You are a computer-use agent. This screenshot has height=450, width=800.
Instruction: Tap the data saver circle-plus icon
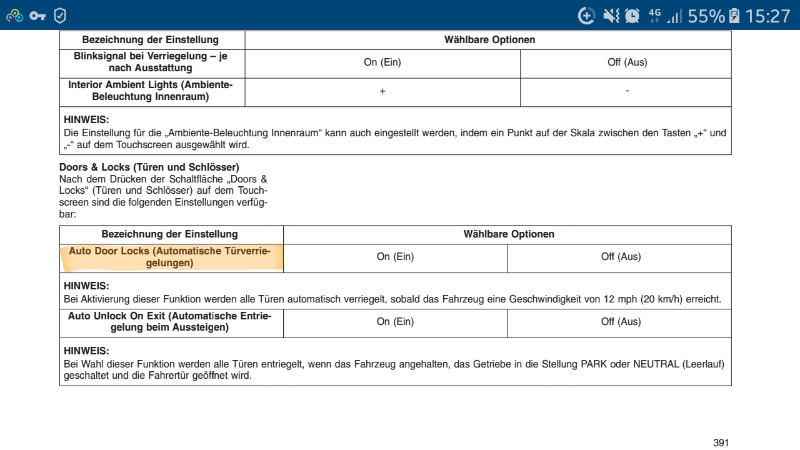coord(587,15)
